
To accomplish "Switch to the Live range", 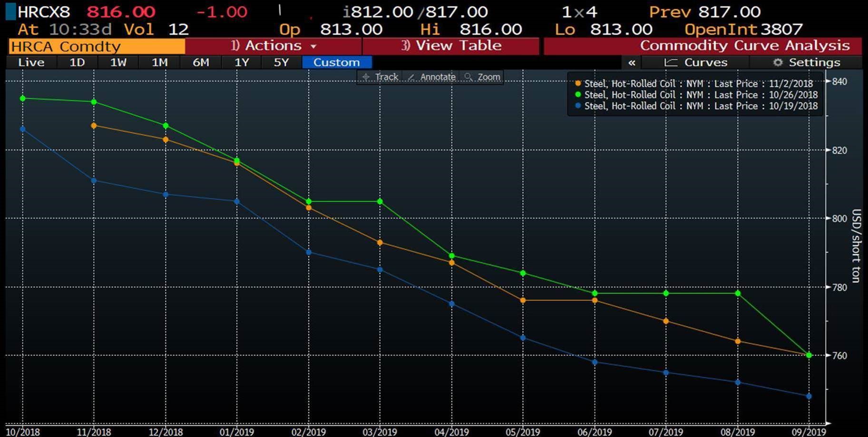I will [x=31, y=62].
